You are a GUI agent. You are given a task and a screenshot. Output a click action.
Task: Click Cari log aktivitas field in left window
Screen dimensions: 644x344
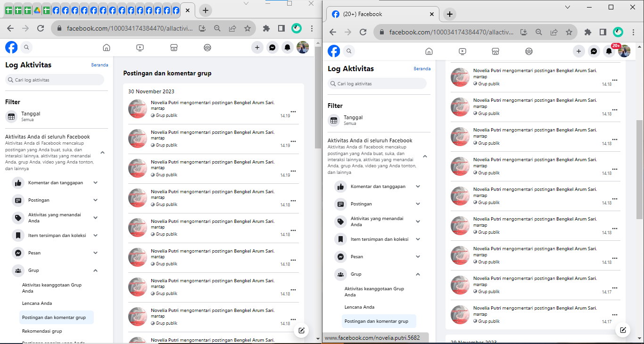(x=55, y=80)
